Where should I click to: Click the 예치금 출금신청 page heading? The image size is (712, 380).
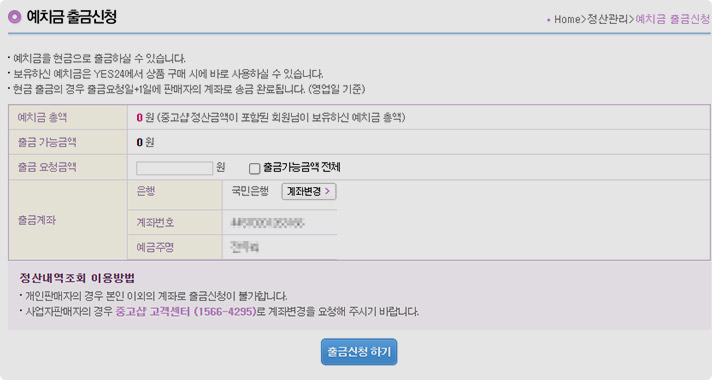(71, 17)
